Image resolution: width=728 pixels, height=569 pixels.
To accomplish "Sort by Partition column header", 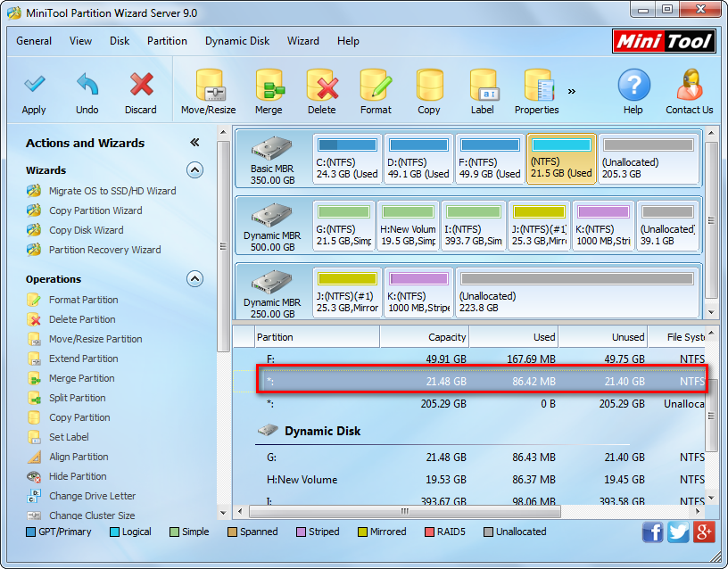I will point(318,337).
